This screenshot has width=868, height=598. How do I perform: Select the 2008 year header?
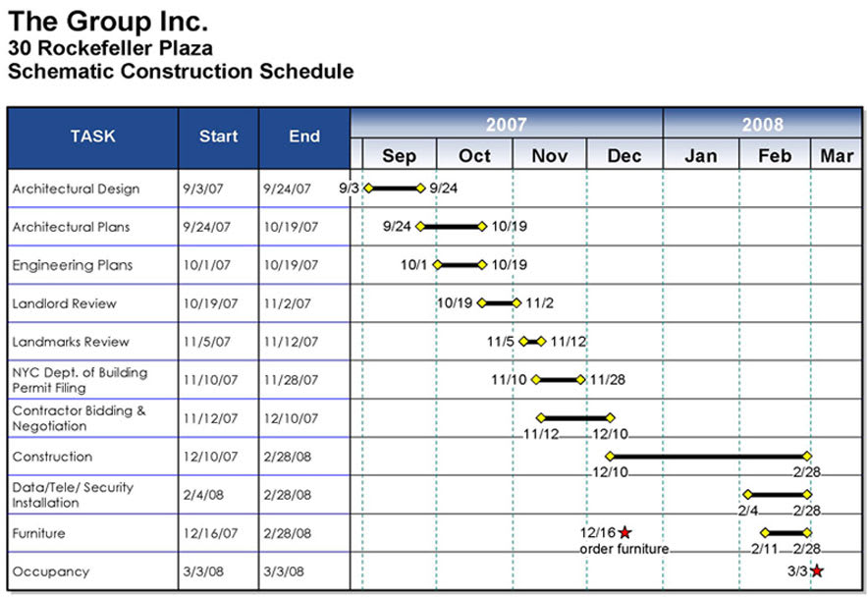click(762, 123)
